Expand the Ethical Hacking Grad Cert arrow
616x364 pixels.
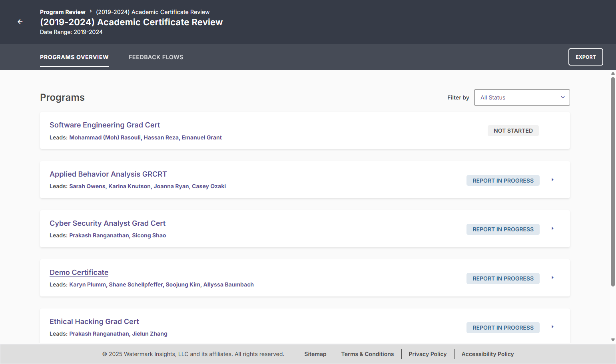click(x=552, y=327)
